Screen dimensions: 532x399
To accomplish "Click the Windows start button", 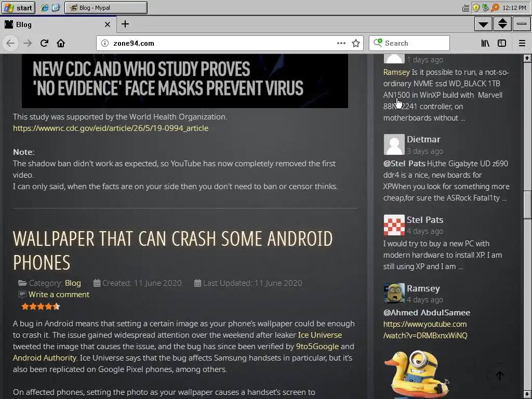I will click(x=18, y=7).
